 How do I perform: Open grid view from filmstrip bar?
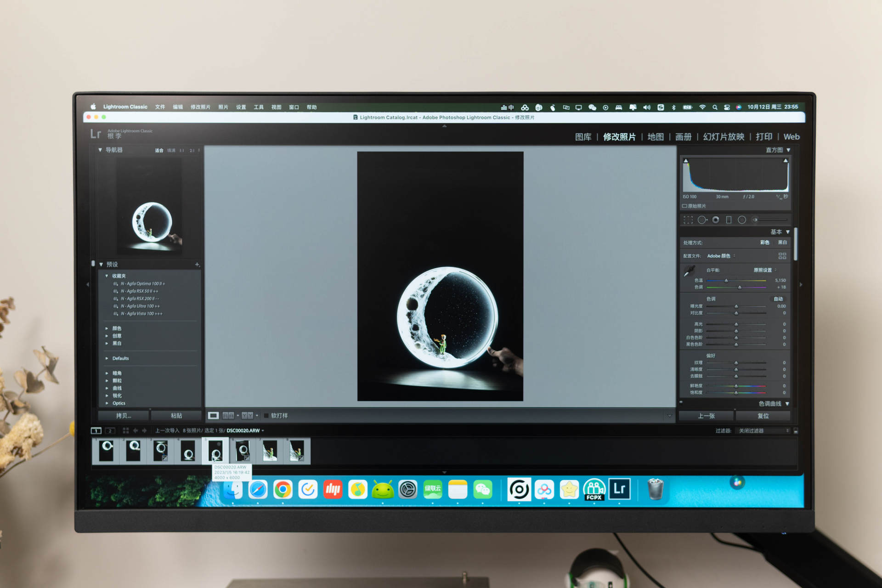[x=126, y=430]
